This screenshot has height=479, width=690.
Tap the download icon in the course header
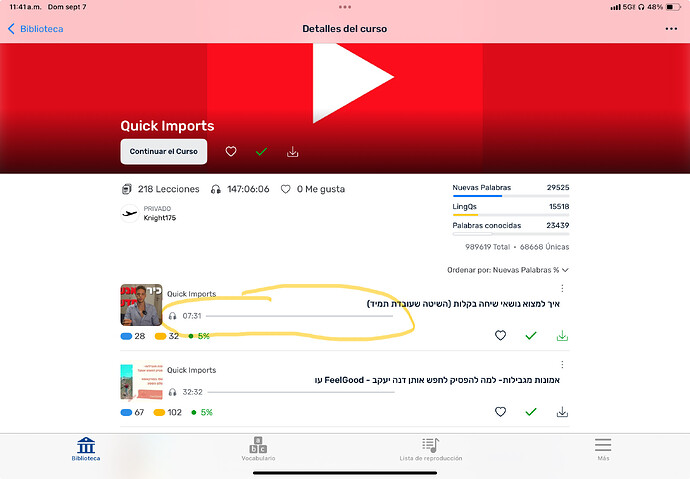coord(293,152)
